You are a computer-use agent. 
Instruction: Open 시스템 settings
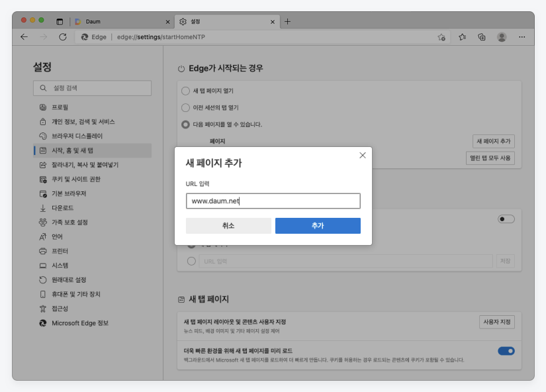(x=92, y=266)
